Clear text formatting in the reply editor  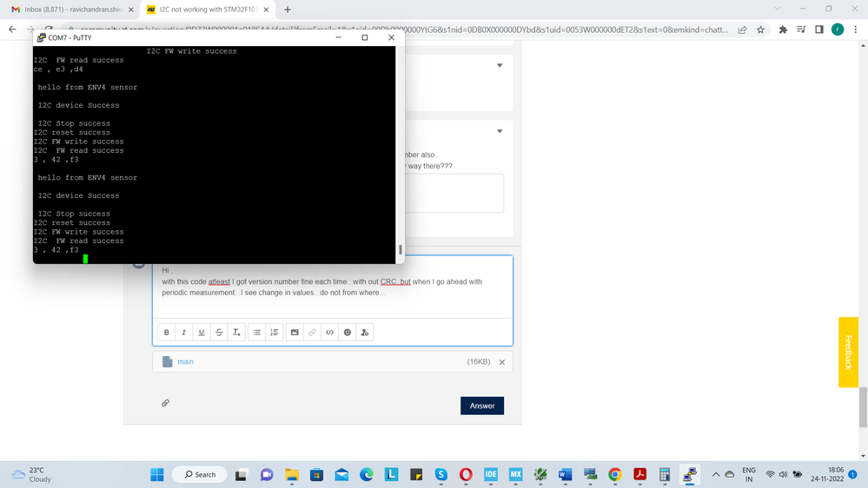coord(236,333)
